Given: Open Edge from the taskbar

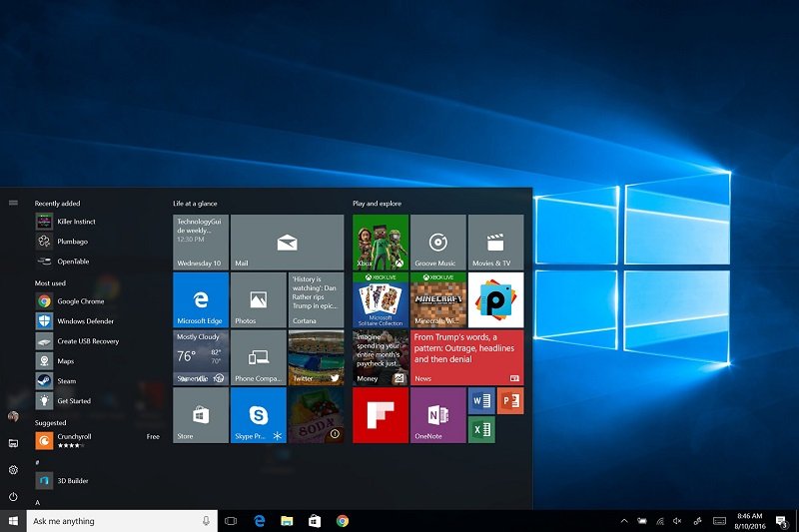Looking at the screenshot, I should (260, 521).
